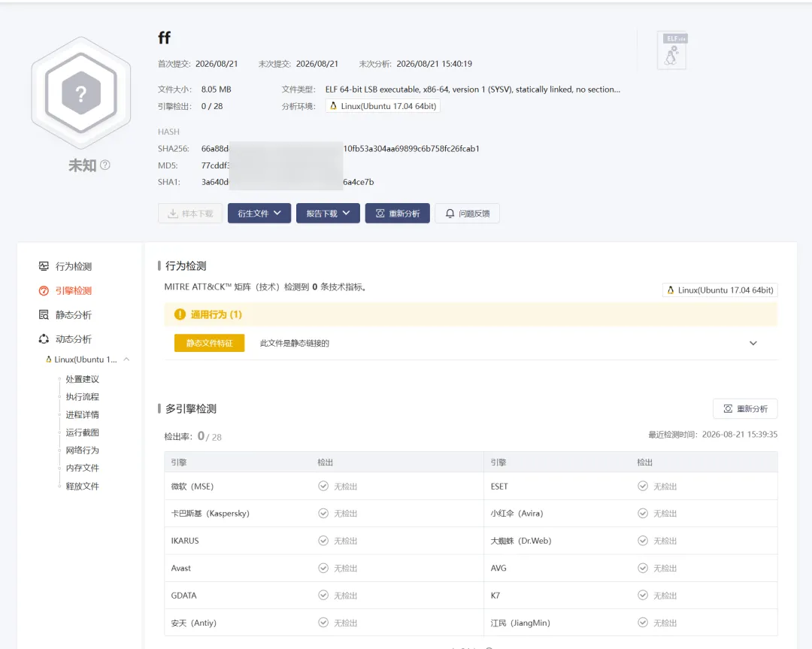Click the Linux(Ubuntu 17.04 64bit) environment tag in file info

click(383, 106)
